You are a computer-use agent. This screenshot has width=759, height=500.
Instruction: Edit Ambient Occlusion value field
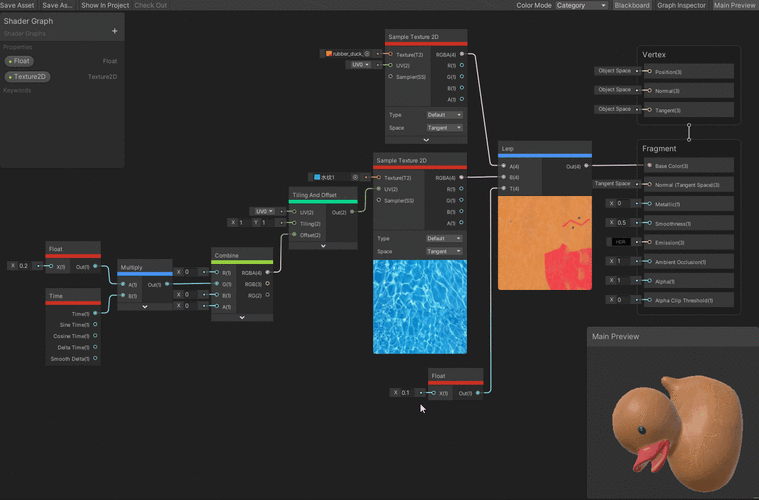(622, 261)
